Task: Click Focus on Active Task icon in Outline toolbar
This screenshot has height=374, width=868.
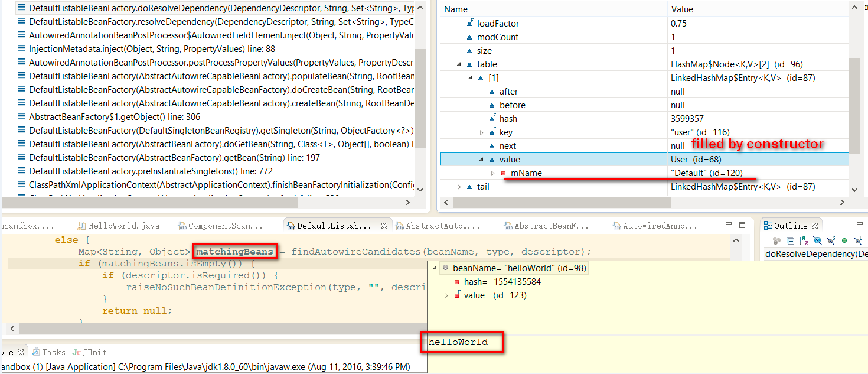Action: (x=776, y=240)
